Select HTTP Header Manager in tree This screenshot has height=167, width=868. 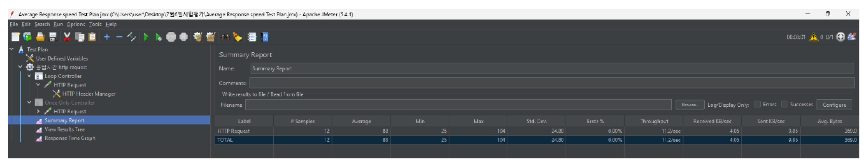89,94
